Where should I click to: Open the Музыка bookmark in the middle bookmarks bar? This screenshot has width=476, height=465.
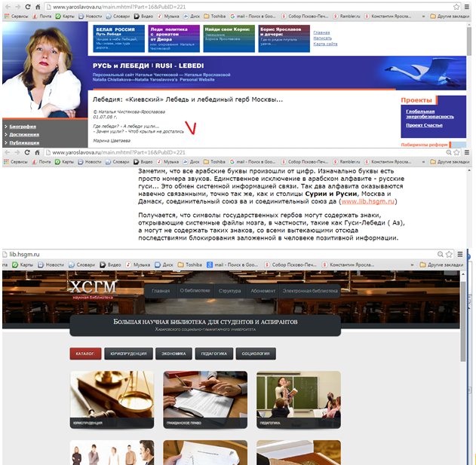[x=168, y=162]
